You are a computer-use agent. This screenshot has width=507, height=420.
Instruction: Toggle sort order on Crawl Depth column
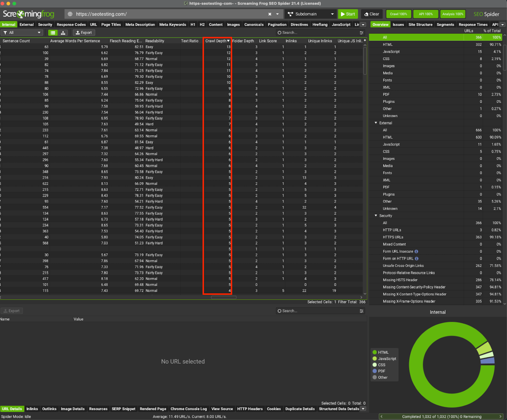click(x=216, y=41)
